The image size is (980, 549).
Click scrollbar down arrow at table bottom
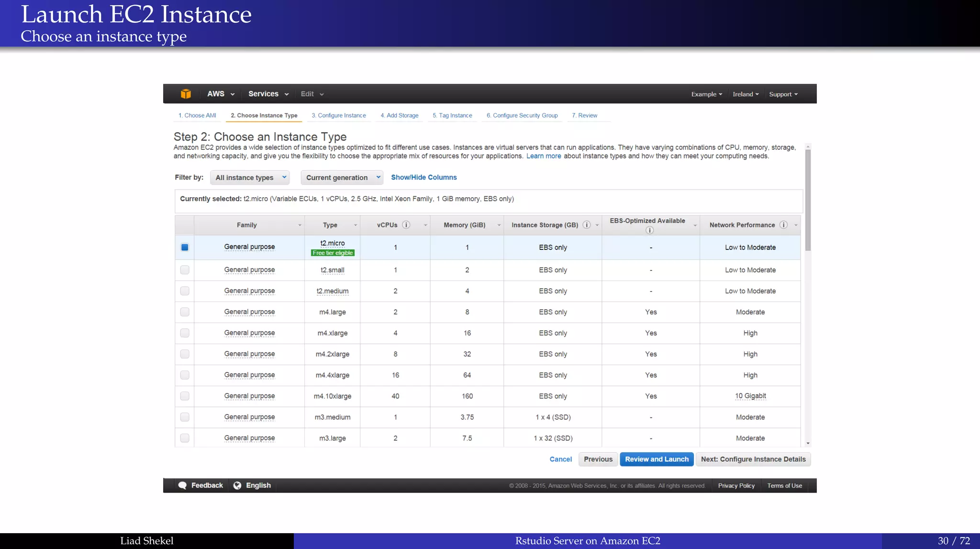tap(808, 444)
